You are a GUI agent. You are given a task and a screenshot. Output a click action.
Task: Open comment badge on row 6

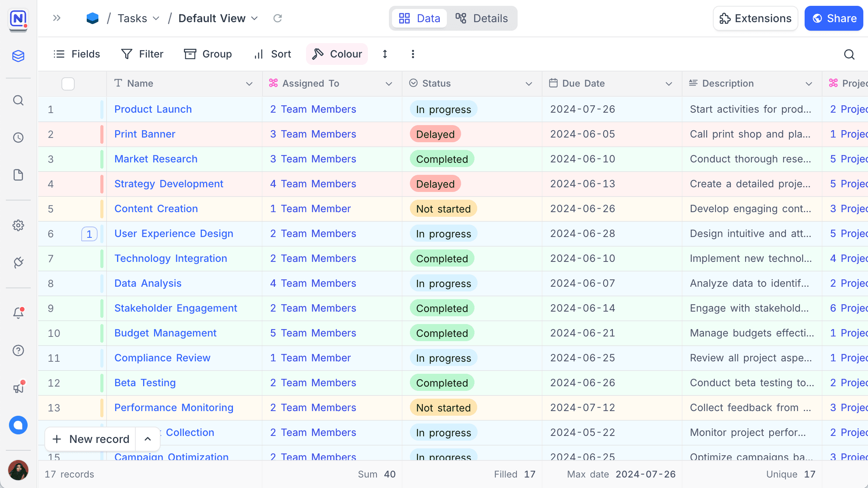(89, 234)
